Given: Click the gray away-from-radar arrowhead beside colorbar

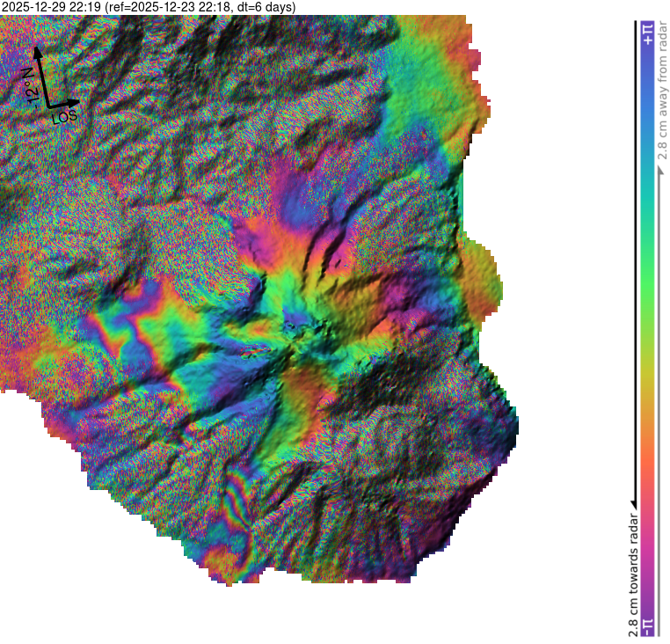Looking at the screenshot, I should (660, 170).
